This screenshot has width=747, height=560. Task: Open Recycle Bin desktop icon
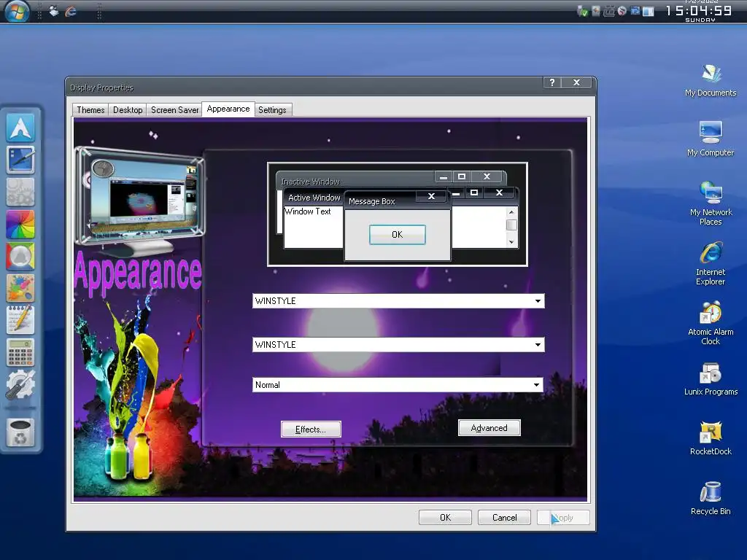(711, 498)
